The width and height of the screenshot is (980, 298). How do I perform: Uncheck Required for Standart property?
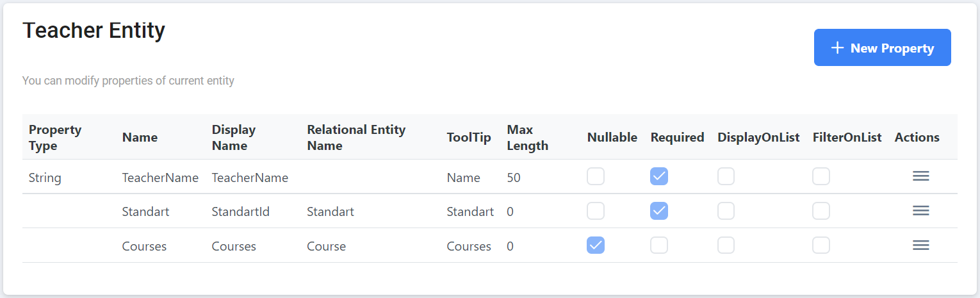659,211
